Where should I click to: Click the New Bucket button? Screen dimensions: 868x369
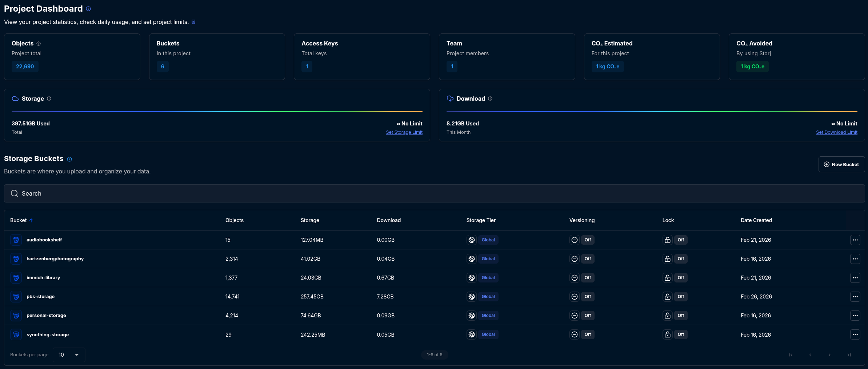tap(841, 164)
